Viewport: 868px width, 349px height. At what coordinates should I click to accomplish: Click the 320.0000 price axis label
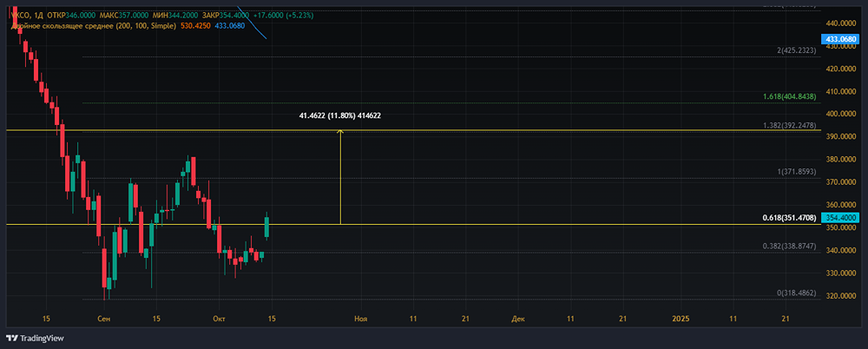click(x=841, y=296)
